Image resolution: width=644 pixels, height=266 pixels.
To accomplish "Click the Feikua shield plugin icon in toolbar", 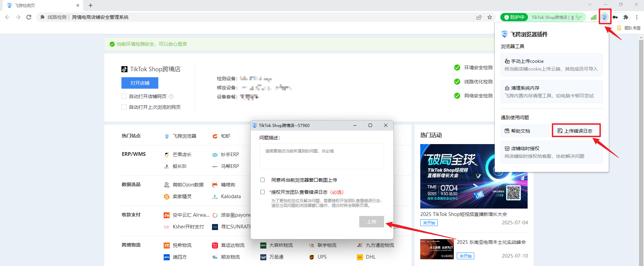I will [604, 17].
